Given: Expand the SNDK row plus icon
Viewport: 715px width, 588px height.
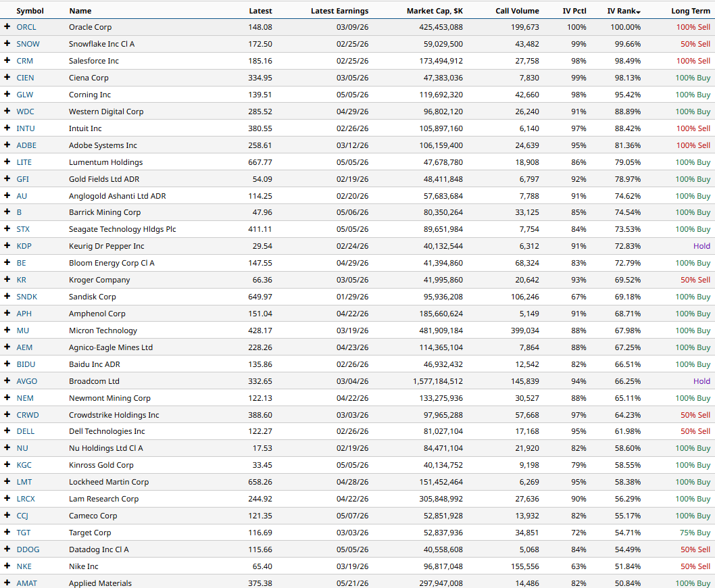Looking at the screenshot, I should click(x=7, y=297).
